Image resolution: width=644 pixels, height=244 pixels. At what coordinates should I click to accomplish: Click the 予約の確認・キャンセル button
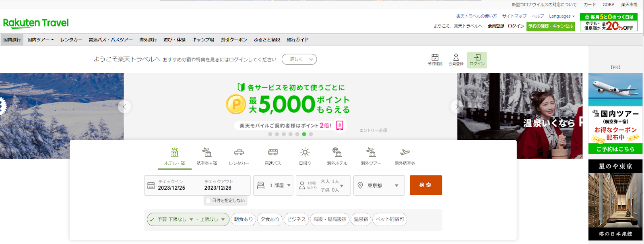click(x=551, y=26)
